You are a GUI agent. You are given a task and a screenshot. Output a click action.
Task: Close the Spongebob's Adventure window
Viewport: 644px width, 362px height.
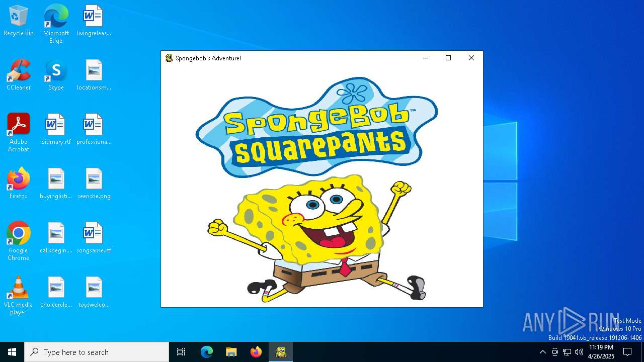click(x=471, y=58)
